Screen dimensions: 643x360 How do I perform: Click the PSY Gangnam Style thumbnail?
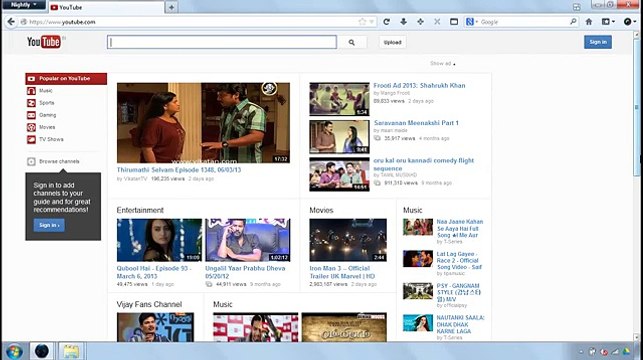(418, 291)
